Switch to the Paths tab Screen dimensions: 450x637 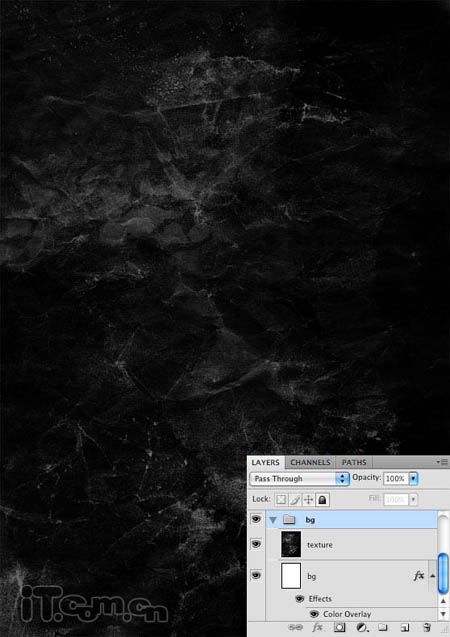click(354, 462)
